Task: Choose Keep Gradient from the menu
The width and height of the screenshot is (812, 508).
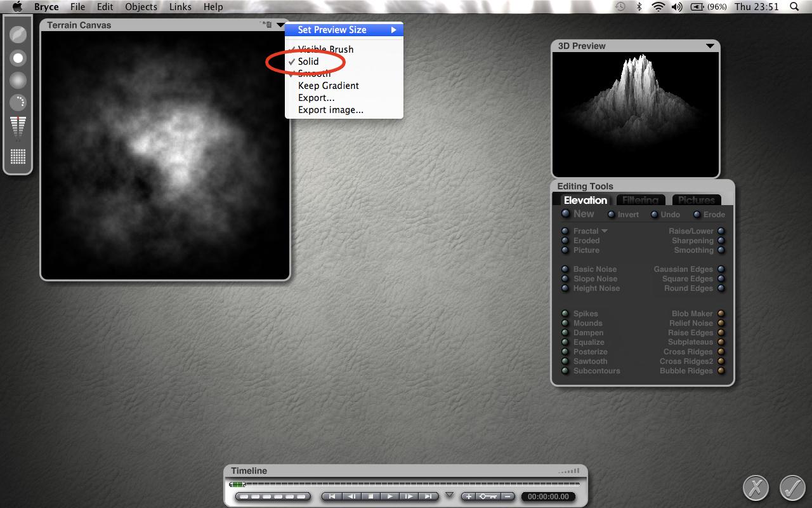Action: [x=344, y=86]
